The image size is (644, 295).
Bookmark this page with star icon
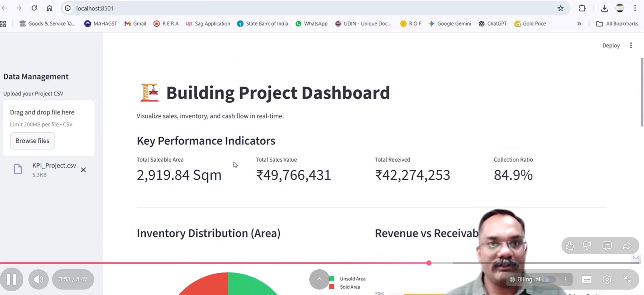pos(561,8)
